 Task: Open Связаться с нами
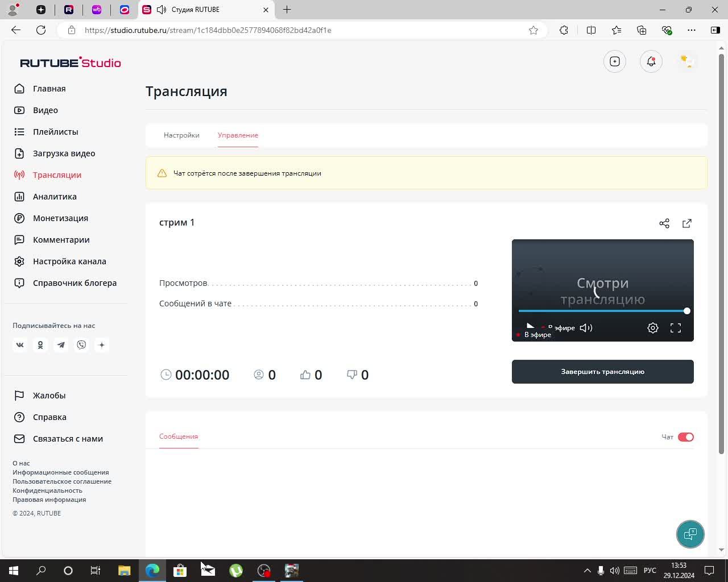(x=59, y=439)
